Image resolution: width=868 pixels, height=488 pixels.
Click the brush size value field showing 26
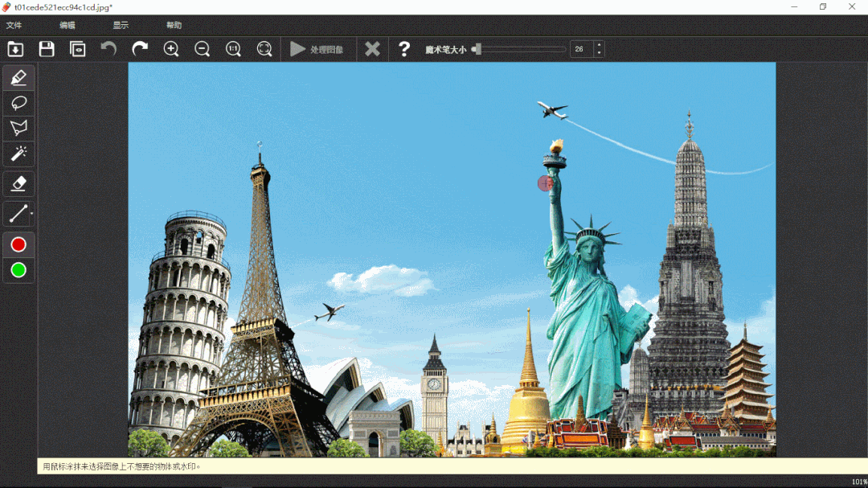click(582, 49)
